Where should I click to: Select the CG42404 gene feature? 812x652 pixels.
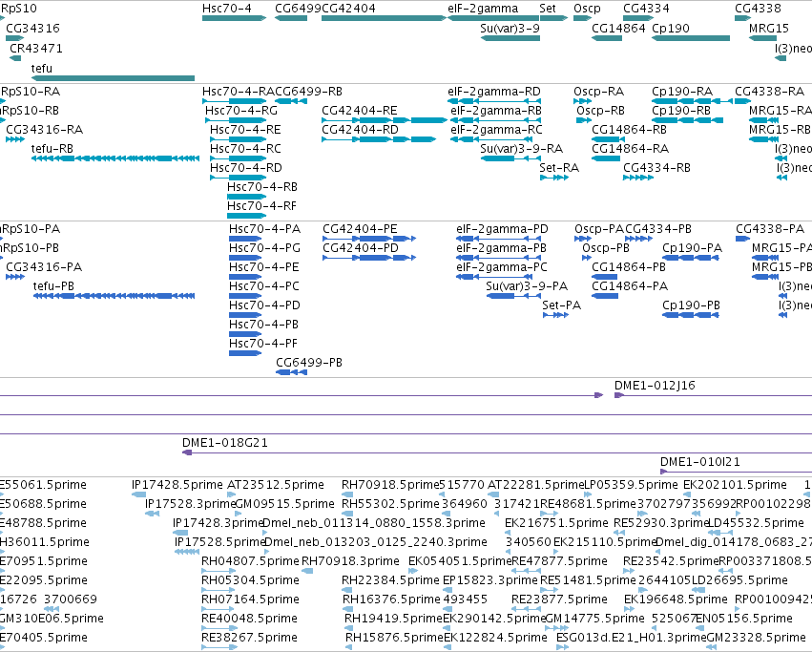point(384,18)
